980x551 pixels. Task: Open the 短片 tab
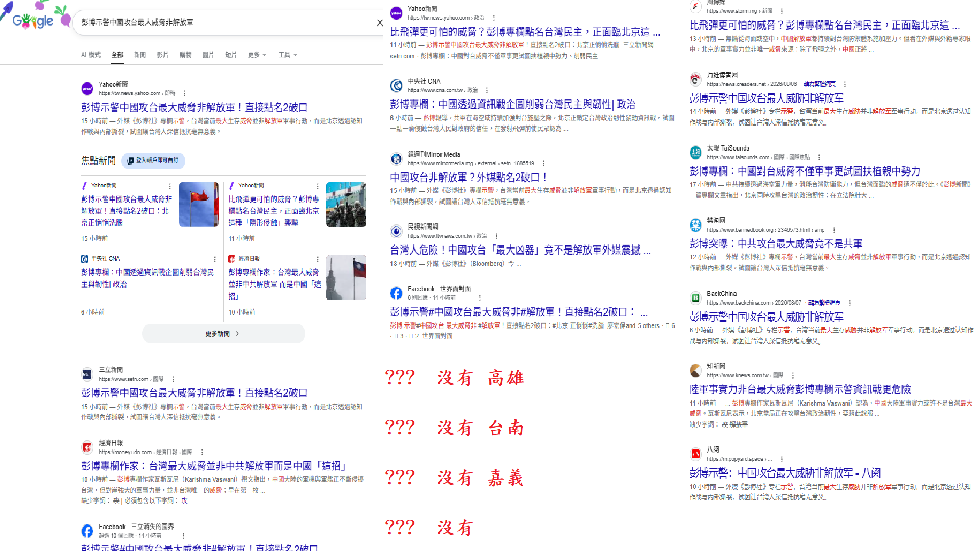231,55
